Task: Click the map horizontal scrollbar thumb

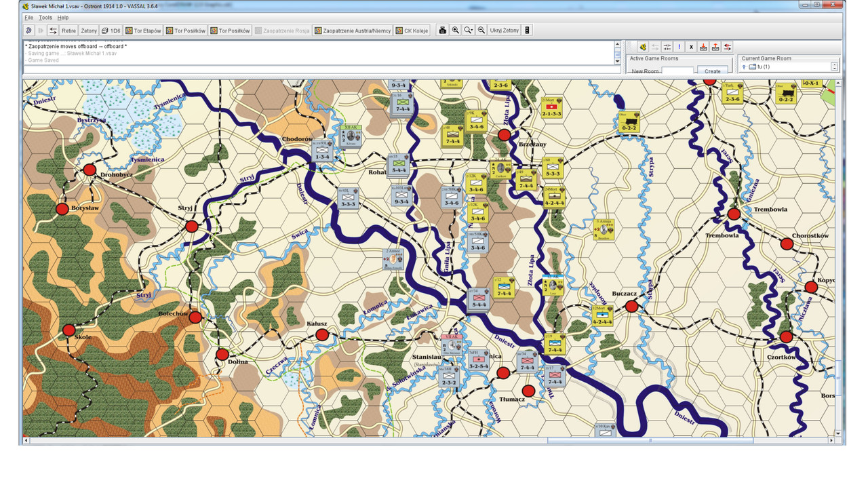Action: click(x=650, y=441)
